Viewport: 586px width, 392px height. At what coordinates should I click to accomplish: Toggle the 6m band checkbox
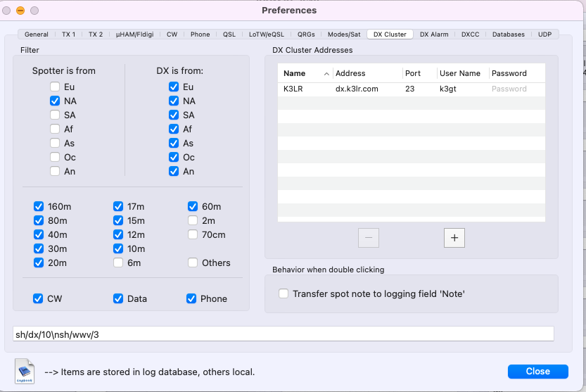coord(118,263)
